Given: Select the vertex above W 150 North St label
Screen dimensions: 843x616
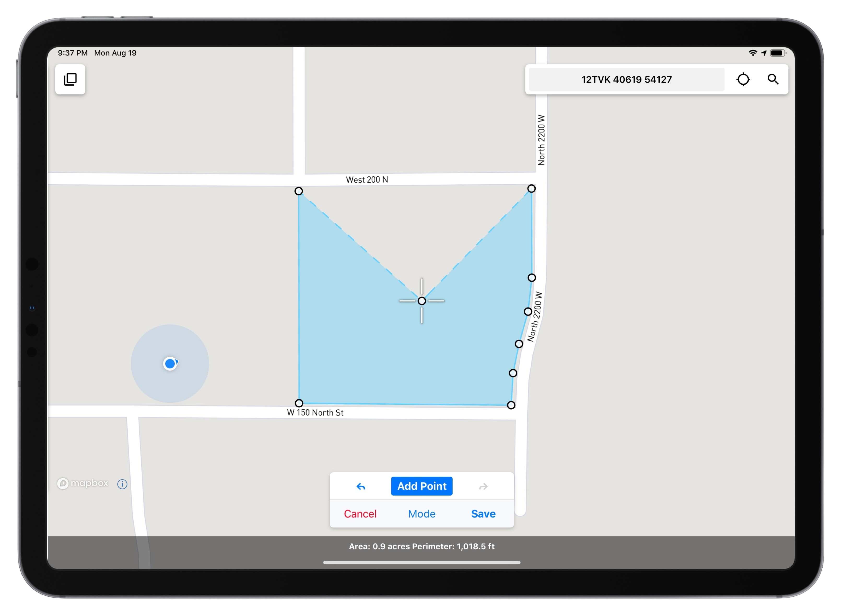Looking at the screenshot, I should point(299,403).
